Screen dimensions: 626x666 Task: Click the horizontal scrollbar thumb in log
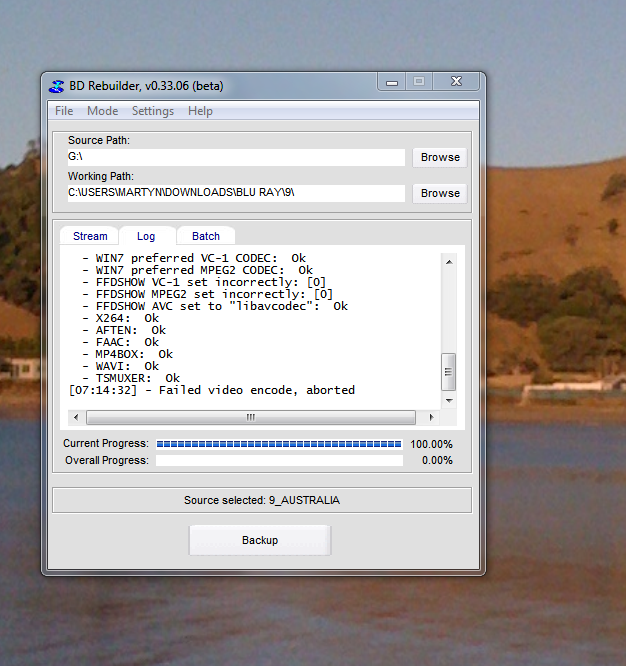[x=251, y=417]
